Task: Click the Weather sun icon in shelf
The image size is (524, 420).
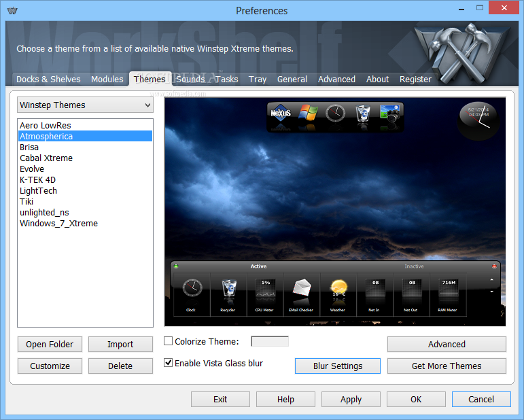Action: [x=338, y=287]
